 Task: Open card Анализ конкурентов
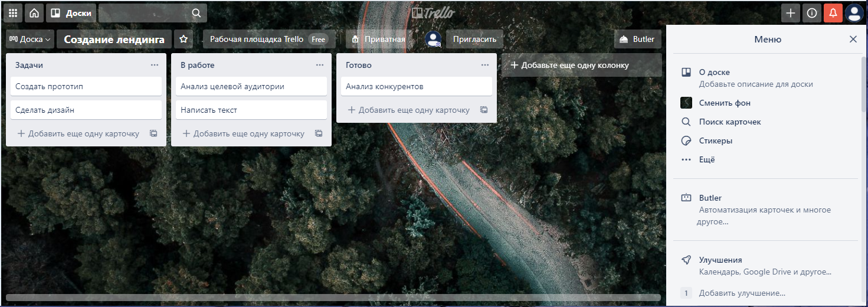pos(417,86)
